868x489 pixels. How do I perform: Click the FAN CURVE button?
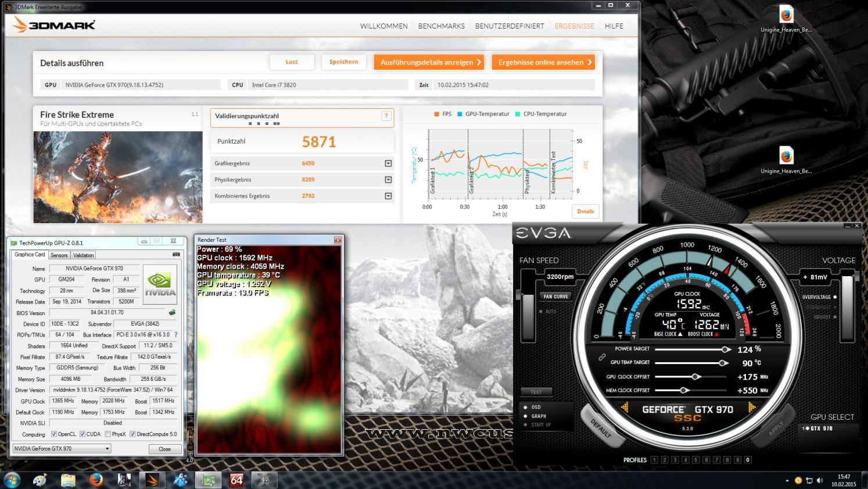point(555,297)
